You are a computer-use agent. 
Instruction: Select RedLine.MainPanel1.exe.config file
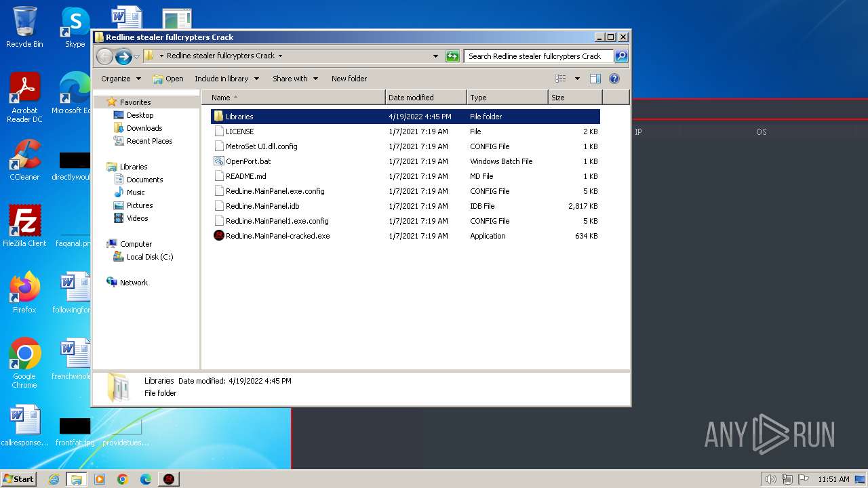(405, 221)
